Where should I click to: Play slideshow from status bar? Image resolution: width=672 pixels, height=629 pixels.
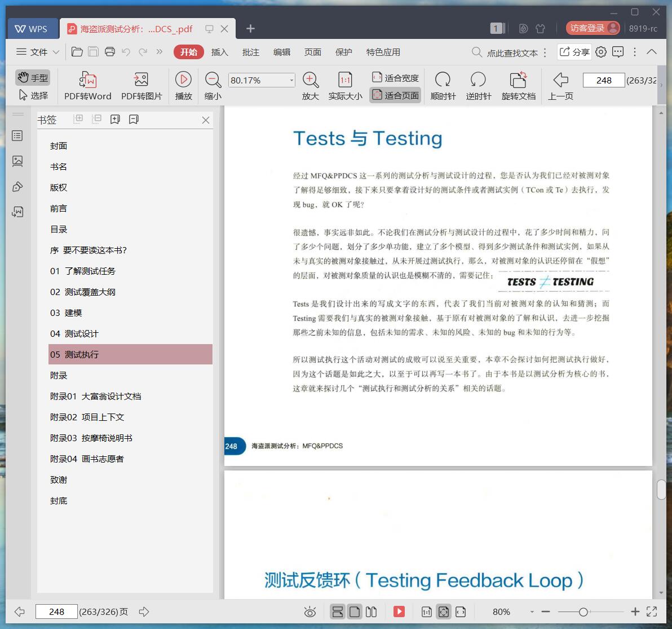399,612
